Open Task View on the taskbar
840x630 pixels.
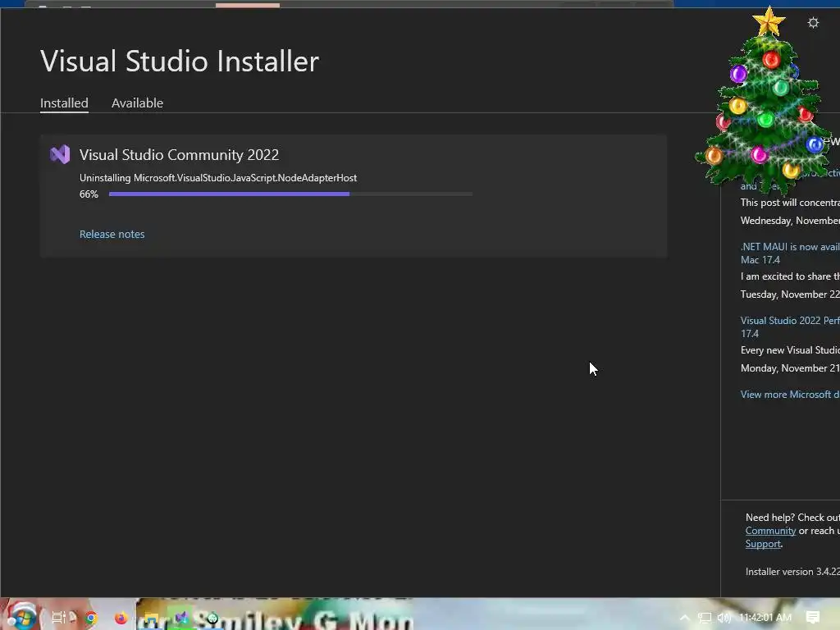[58, 618]
